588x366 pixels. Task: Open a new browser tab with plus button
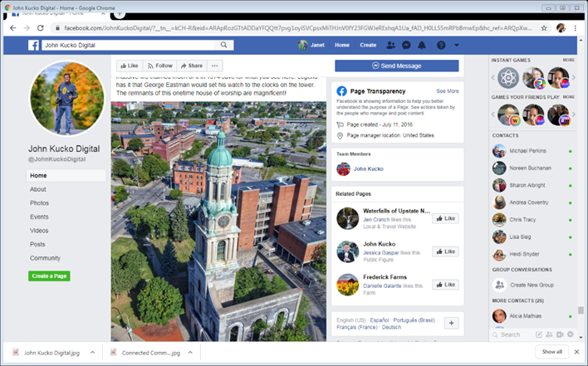coord(120,14)
